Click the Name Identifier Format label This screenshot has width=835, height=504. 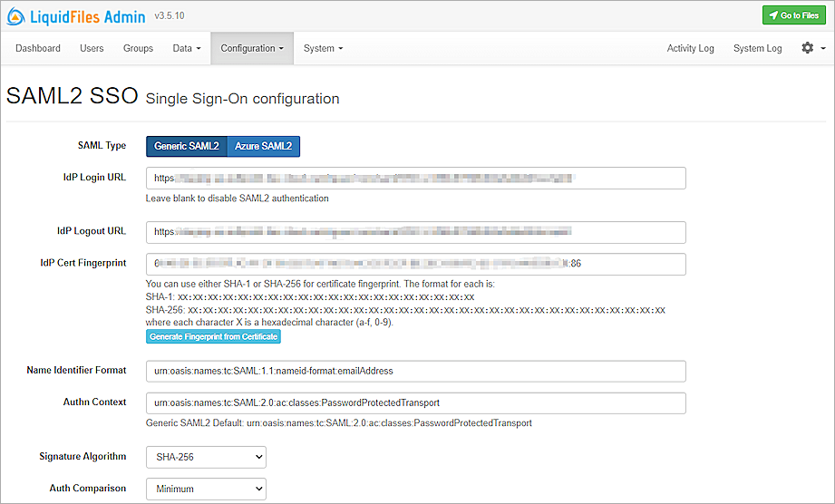click(77, 370)
